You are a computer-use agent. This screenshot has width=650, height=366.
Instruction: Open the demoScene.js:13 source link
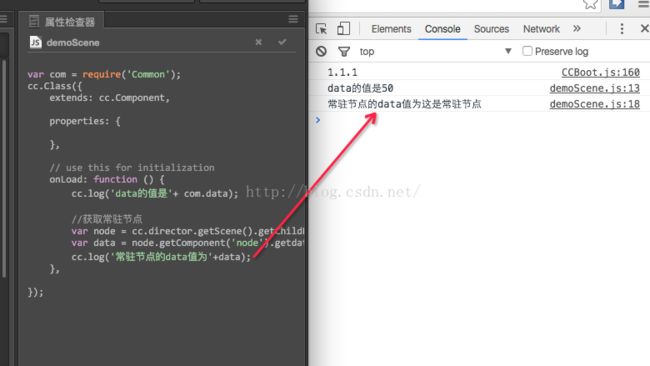[x=594, y=88]
